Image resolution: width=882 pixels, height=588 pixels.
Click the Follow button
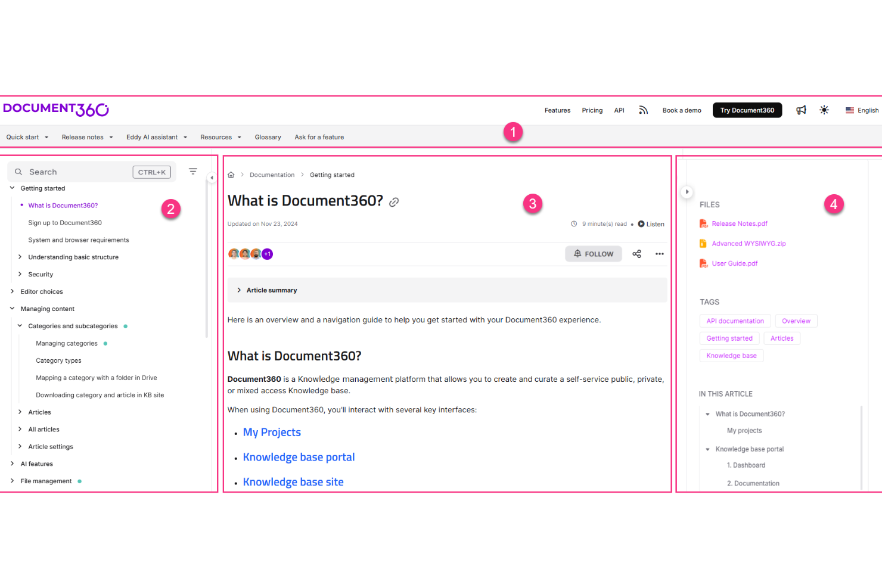(x=594, y=254)
